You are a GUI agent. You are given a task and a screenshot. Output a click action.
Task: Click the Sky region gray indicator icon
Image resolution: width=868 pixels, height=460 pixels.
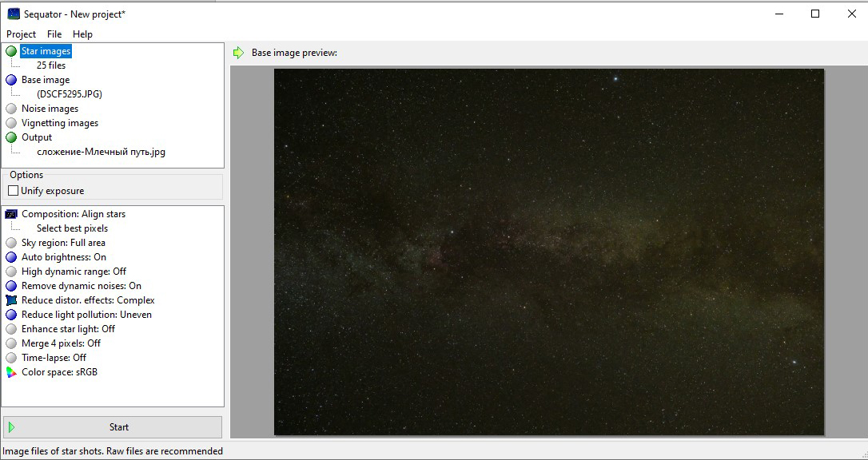[x=11, y=243]
